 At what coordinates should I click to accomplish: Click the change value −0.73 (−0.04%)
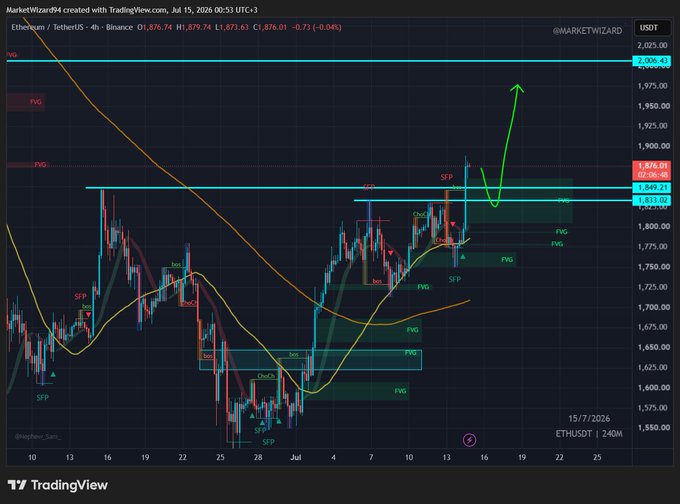click(x=317, y=27)
